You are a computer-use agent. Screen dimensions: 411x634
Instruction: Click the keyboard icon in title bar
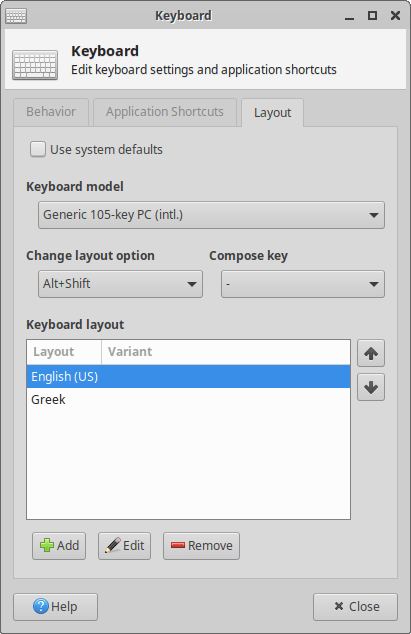pyautogui.click(x=16, y=16)
